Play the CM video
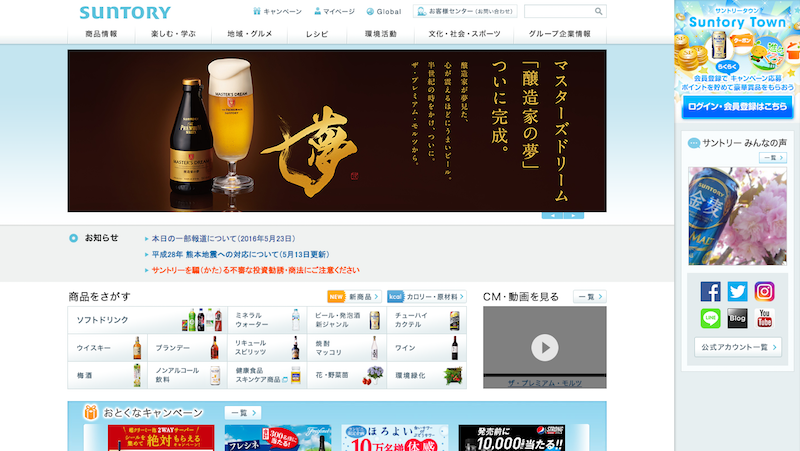Image resolution: width=800 pixels, height=451 pixels. coord(544,347)
